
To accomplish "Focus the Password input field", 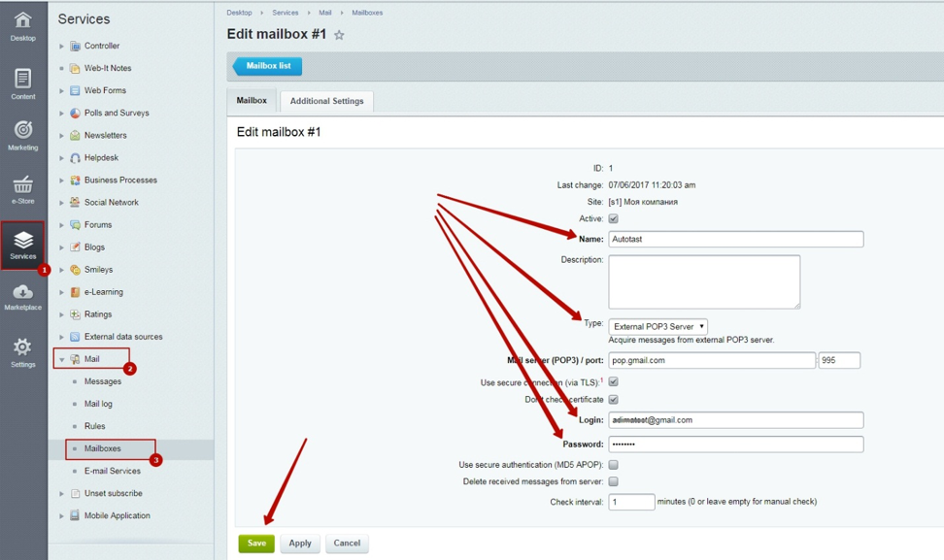I will click(x=736, y=444).
